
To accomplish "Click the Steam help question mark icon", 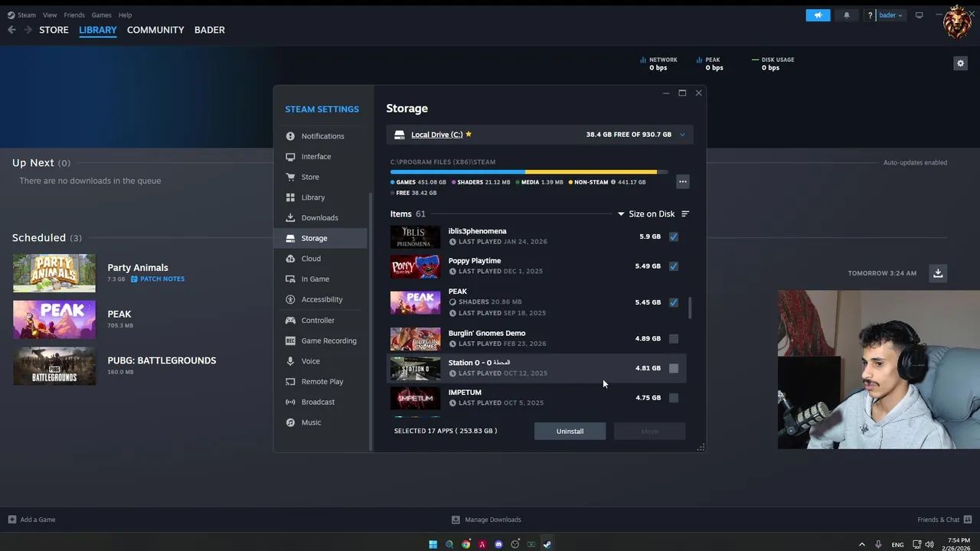I will (x=871, y=15).
